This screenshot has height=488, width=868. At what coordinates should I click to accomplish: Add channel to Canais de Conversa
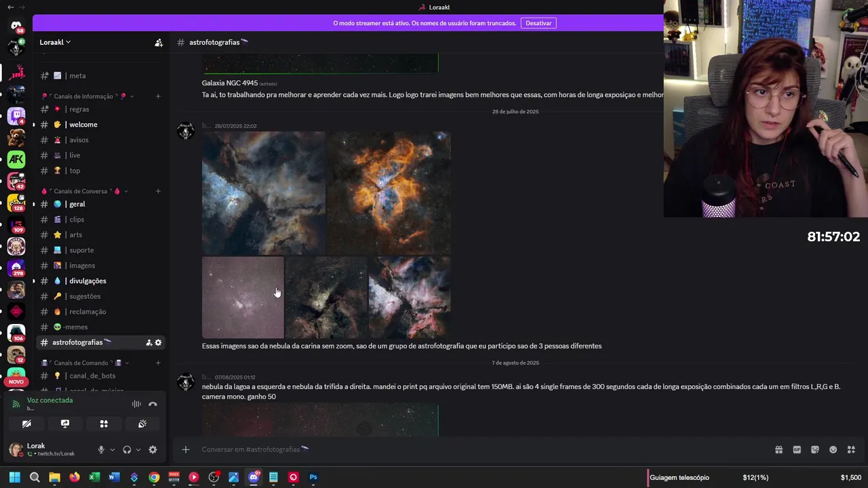click(158, 191)
